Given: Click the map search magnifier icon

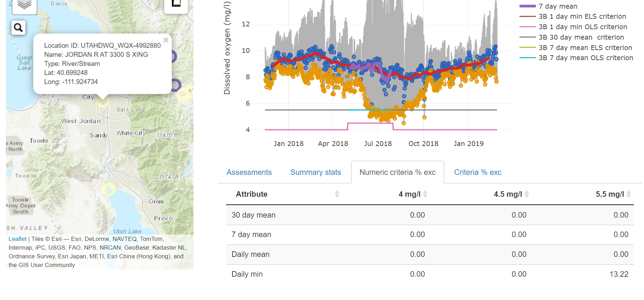Looking at the screenshot, I should click(x=18, y=27).
